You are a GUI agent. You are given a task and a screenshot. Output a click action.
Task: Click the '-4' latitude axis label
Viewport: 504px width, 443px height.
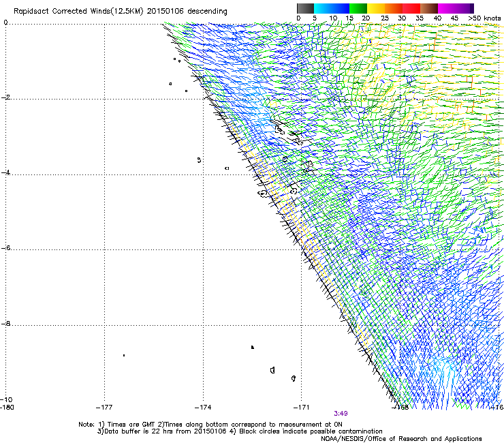point(6,172)
